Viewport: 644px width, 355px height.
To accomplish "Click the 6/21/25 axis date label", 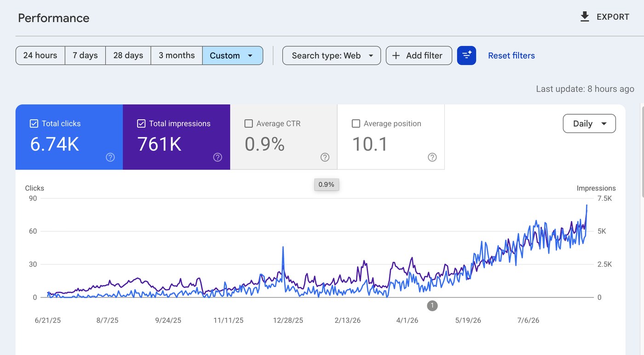I will coord(47,320).
